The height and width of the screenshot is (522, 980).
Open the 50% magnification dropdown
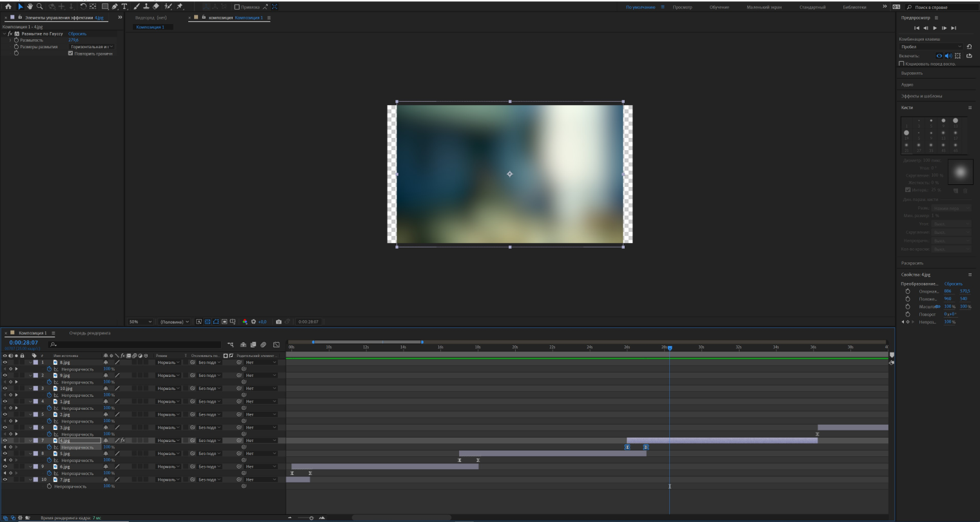coord(140,322)
